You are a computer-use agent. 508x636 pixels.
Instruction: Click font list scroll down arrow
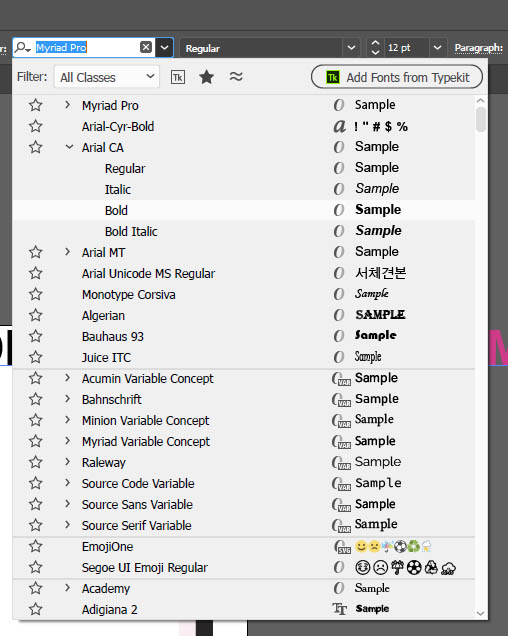click(x=481, y=614)
